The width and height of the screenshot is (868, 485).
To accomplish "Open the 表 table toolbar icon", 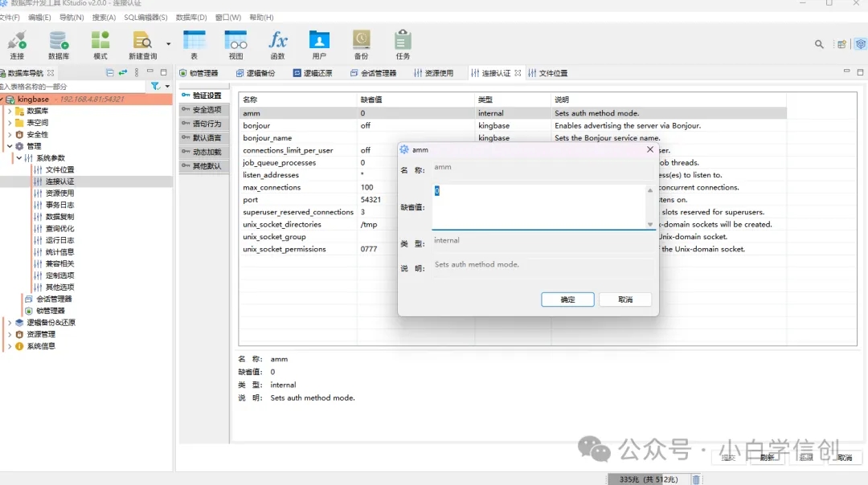I will 194,45.
